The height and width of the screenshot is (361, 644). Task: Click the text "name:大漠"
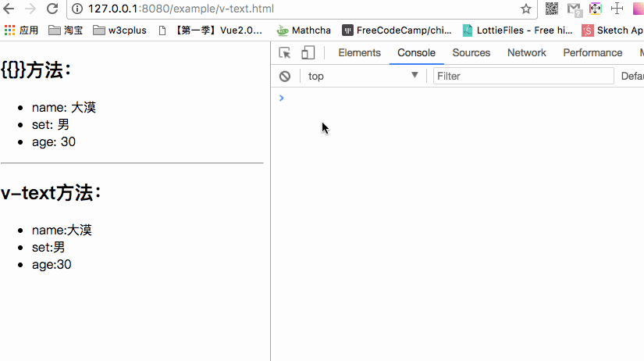(62, 230)
